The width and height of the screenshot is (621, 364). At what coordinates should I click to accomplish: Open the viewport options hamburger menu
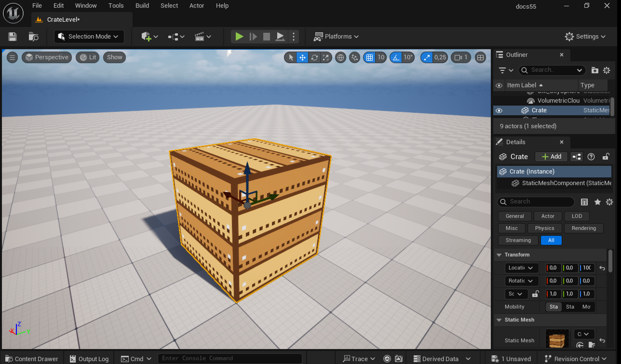[x=13, y=57]
